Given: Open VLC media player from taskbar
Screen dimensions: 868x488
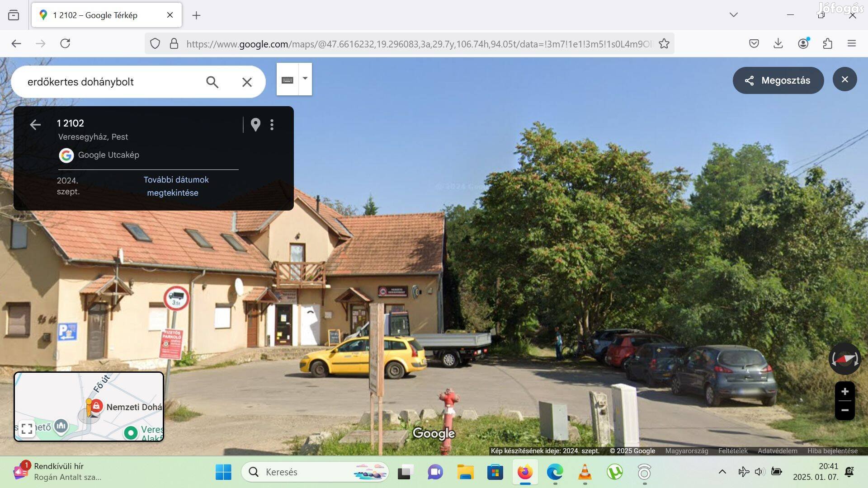Looking at the screenshot, I should pos(585,472).
